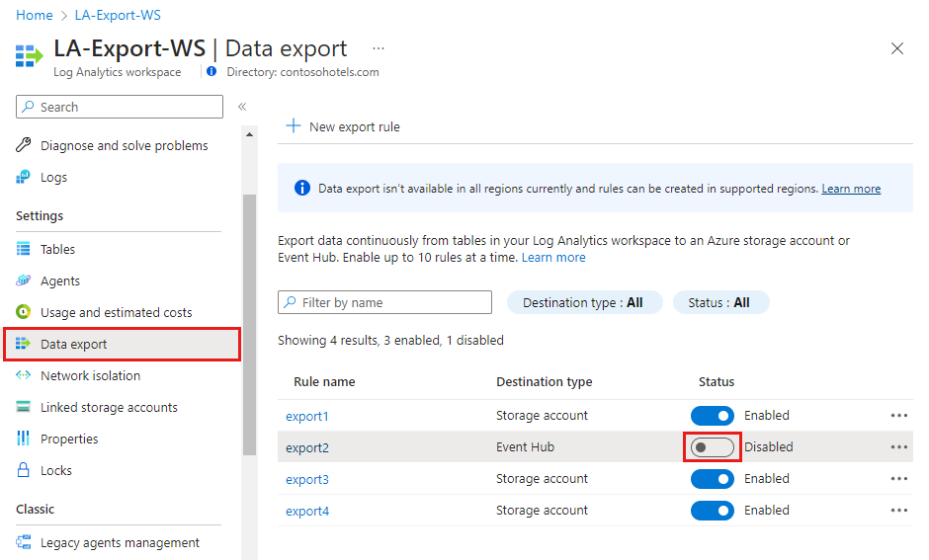The image size is (929, 560).
Task: Enable the export2 rule toggle
Action: pyautogui.click(x=712, y=447)
